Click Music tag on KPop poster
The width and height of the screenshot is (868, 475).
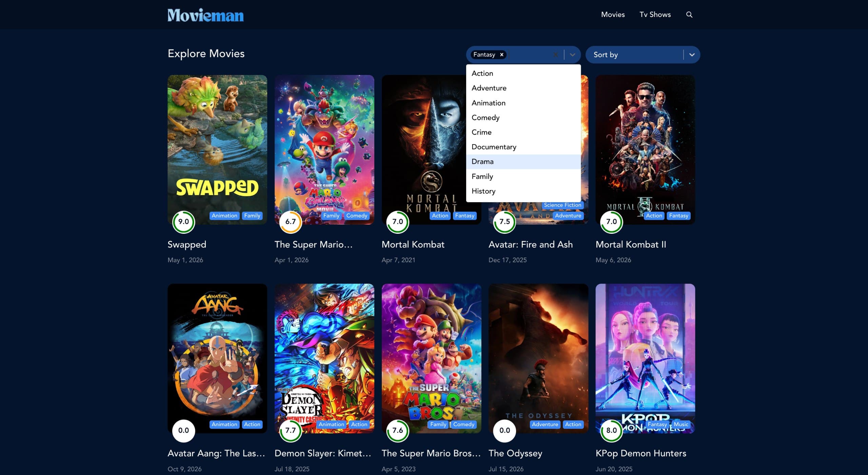point(681,424)
